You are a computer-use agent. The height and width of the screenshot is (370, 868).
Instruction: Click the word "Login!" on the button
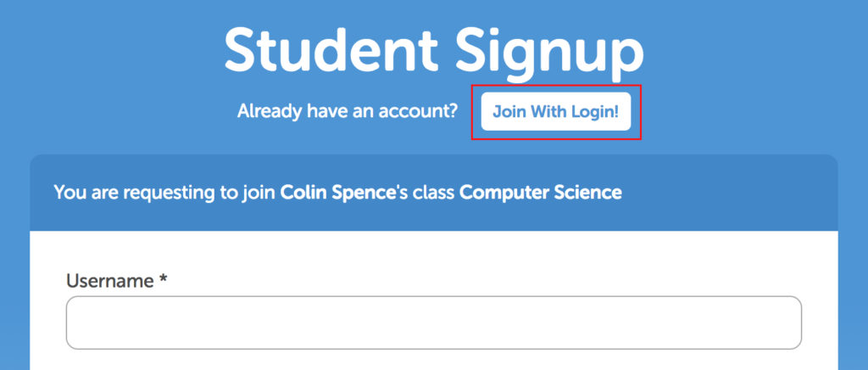click(593, 112)
